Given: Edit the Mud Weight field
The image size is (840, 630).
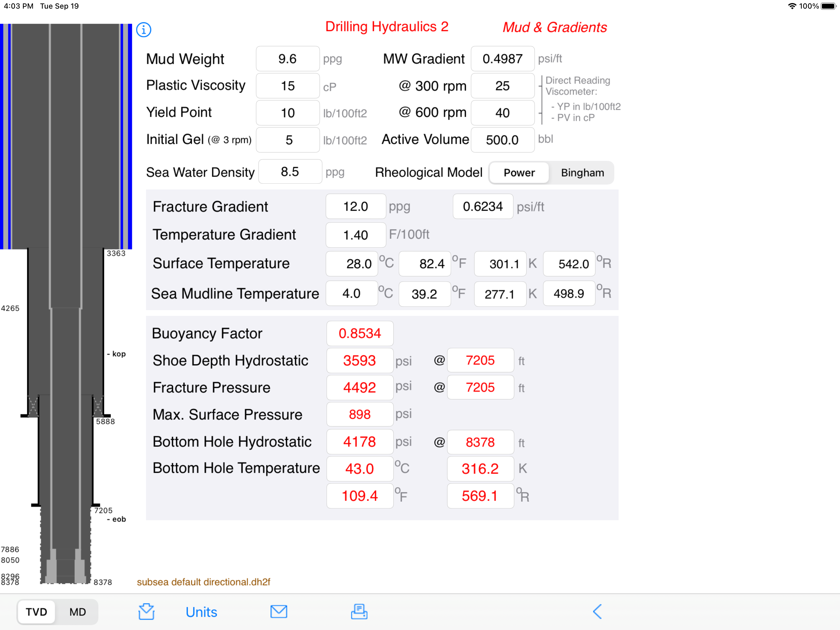Looking at the screenshot, I should (x=287, y=59).
